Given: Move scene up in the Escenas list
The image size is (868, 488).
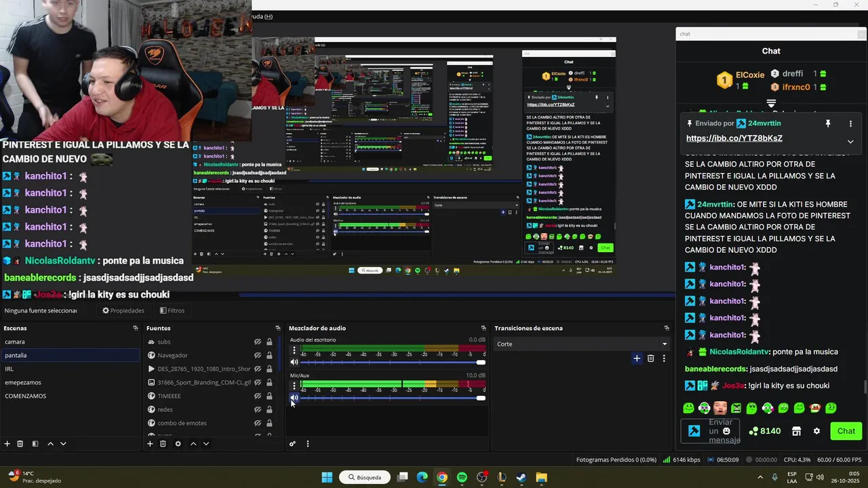Looking at the screenshot, I should [x=50, y=444].
